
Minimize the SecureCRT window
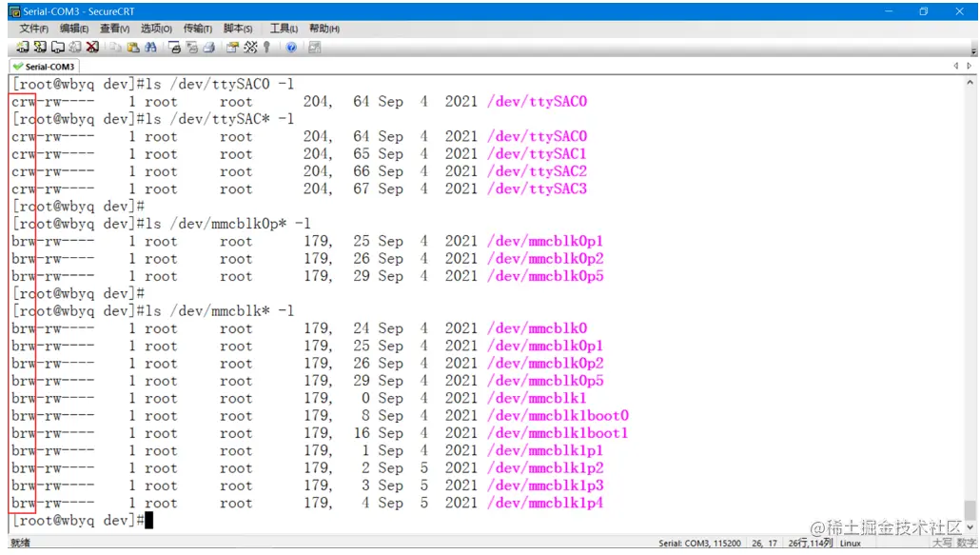(x=888, y=11)
